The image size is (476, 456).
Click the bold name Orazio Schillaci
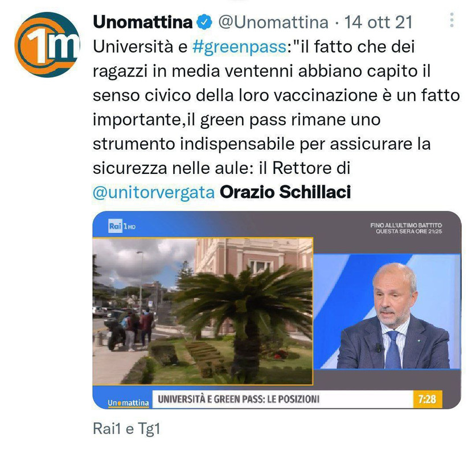pos(285,192)
